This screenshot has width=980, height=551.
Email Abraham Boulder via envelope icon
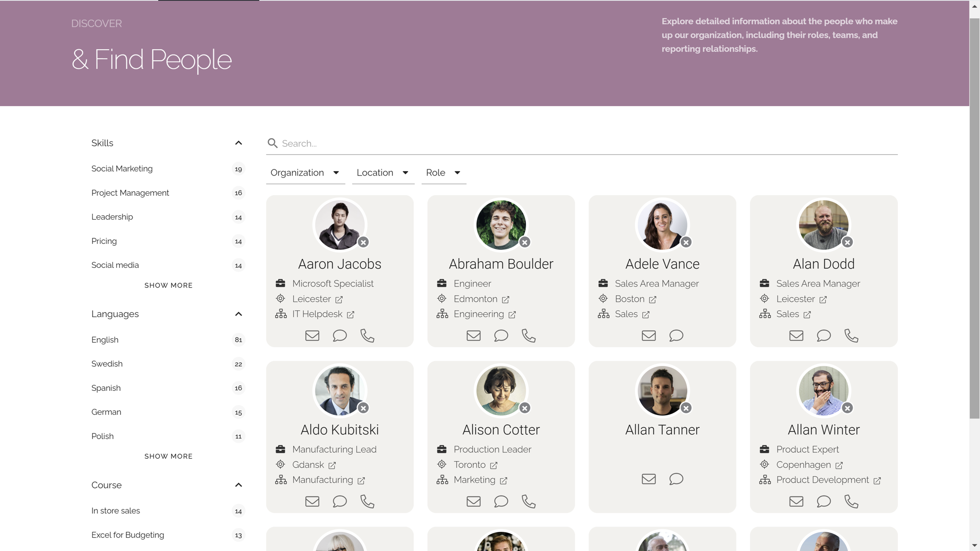(x=473, y=336)
